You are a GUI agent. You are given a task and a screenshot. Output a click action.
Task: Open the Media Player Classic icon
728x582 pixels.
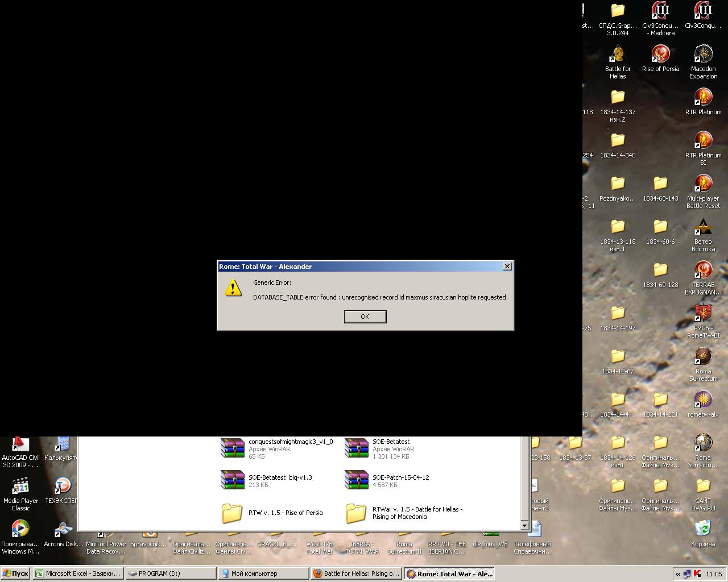click(20, 494)
